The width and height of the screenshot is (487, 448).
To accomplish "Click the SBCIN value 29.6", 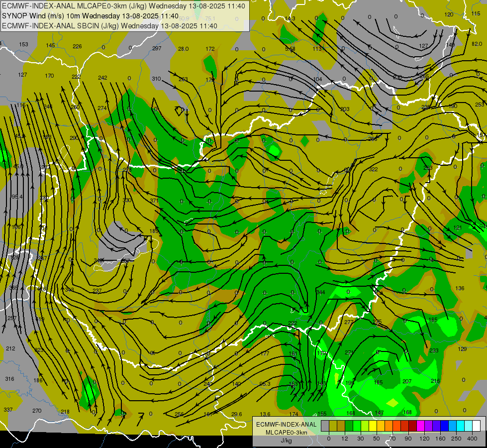I will coord(237,414).
